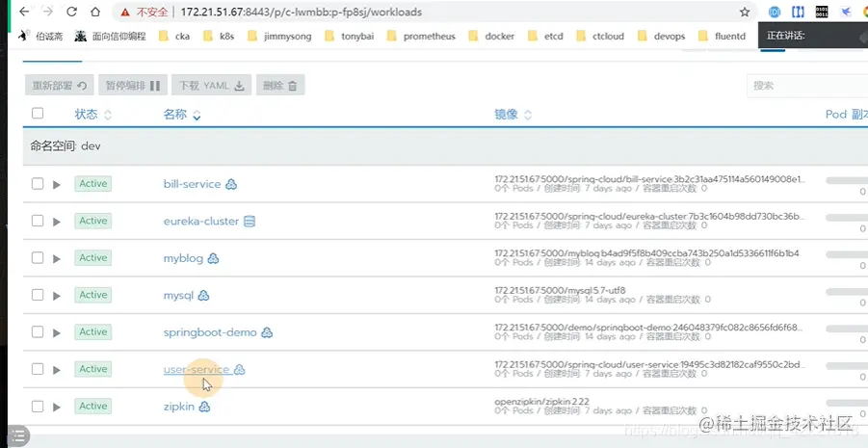Click the 删除 delete button

coord(280,86)
